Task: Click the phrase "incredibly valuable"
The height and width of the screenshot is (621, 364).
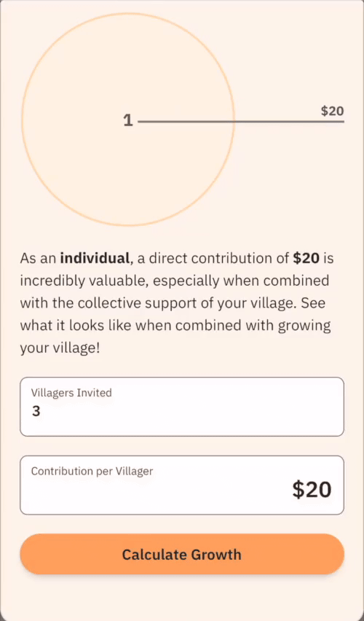Action: coord(84,281)
